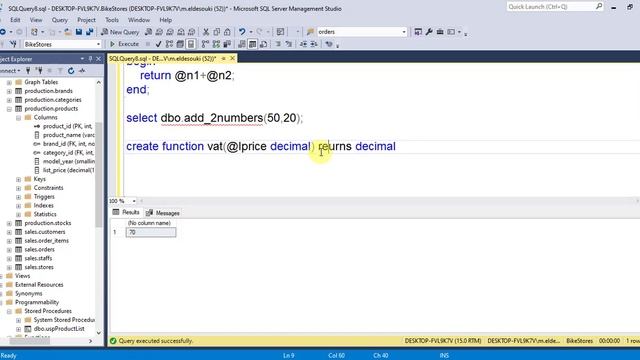
Task: Run the query with Execute
Action: tap(125, 44)
